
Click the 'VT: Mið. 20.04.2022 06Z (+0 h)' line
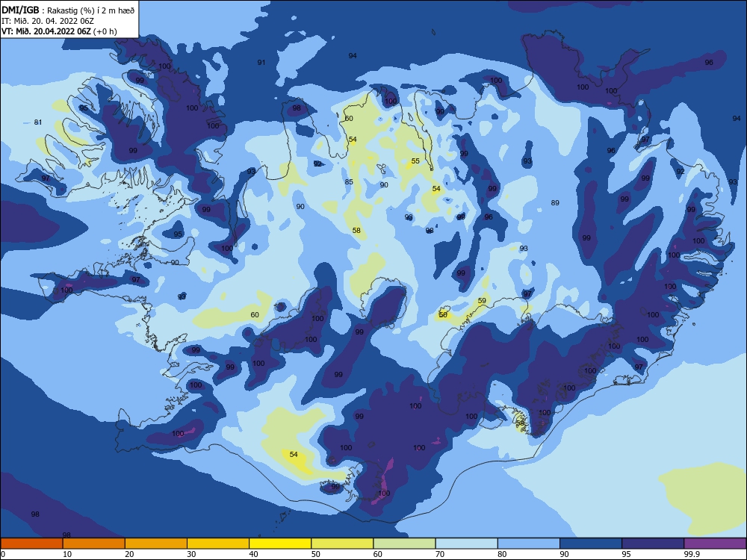59,31
